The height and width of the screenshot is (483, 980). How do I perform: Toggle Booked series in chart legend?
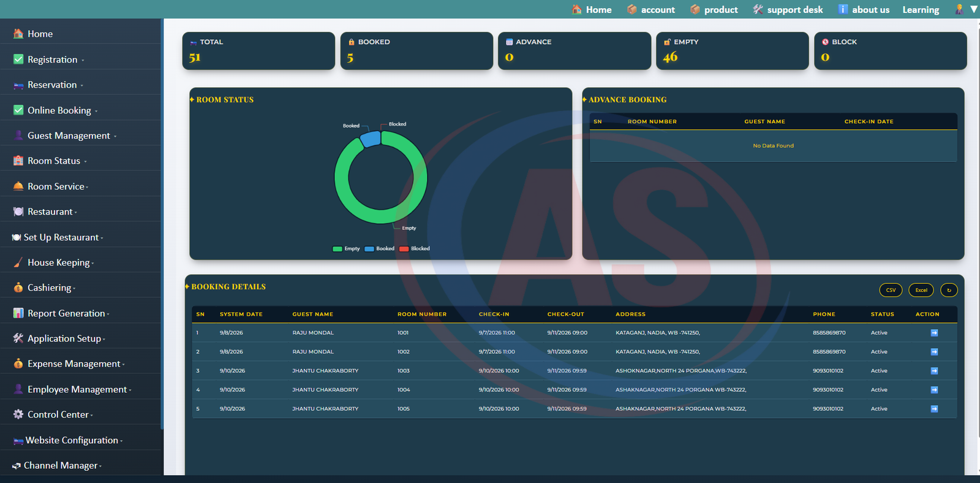click(x=379, y=249)
